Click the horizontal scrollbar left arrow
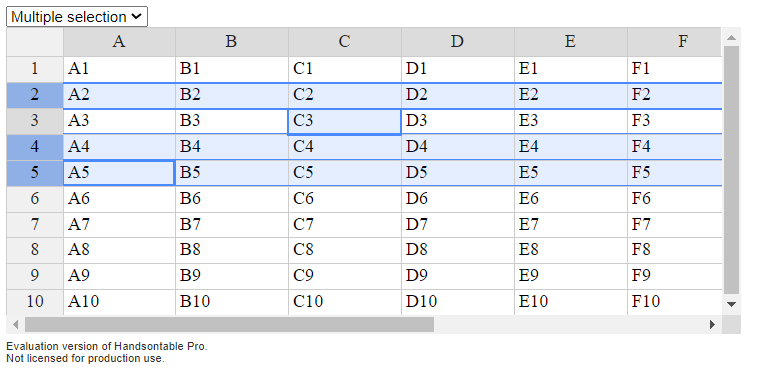Image resolution: width=776 pixels, height=385 pixels. 15,325
